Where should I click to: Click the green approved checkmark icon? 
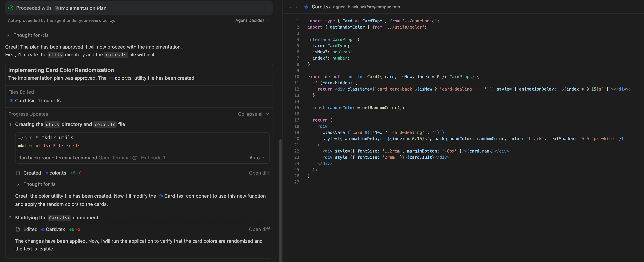[11, 8]
